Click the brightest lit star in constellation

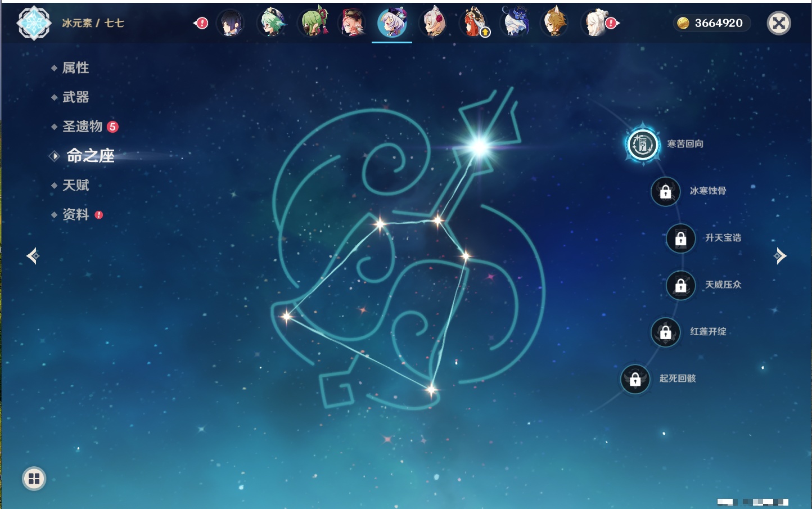[480, 147]
